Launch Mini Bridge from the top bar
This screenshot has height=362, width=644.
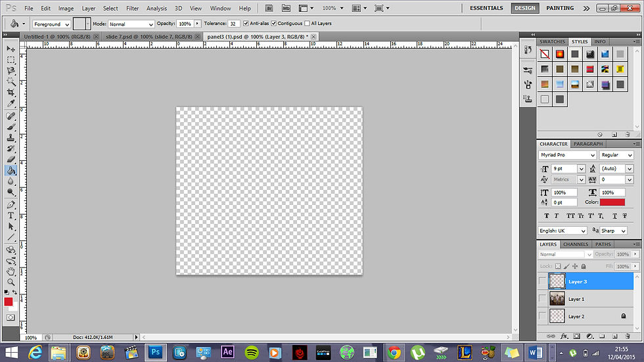[x=286, y=8]
